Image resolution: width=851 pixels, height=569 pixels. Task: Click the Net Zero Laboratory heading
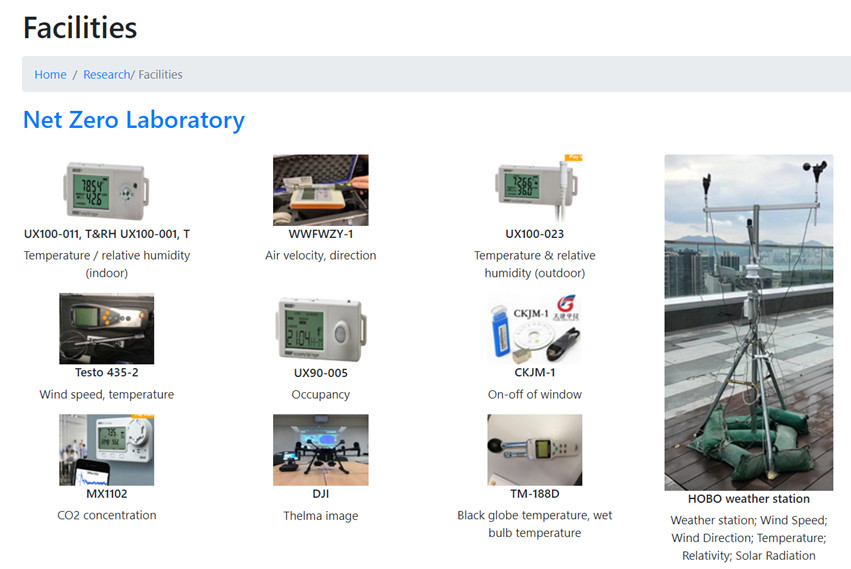[x=134, y=120]
